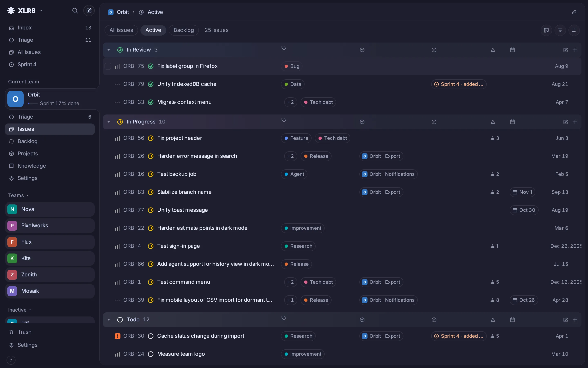Collapse the In Progress group
The height and width of the screenshot is (368, 588).
pyautogui.click(x=109, y=122)
